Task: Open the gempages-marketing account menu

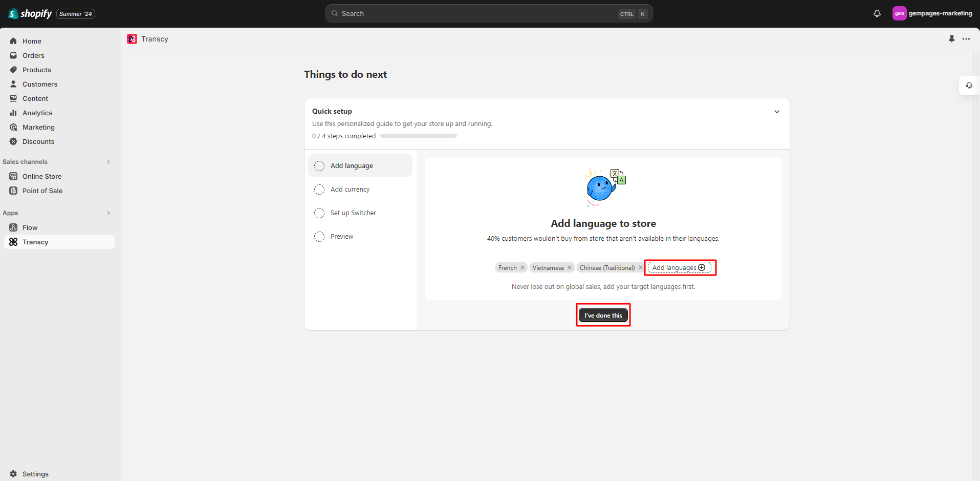Action: click(932, 13)
